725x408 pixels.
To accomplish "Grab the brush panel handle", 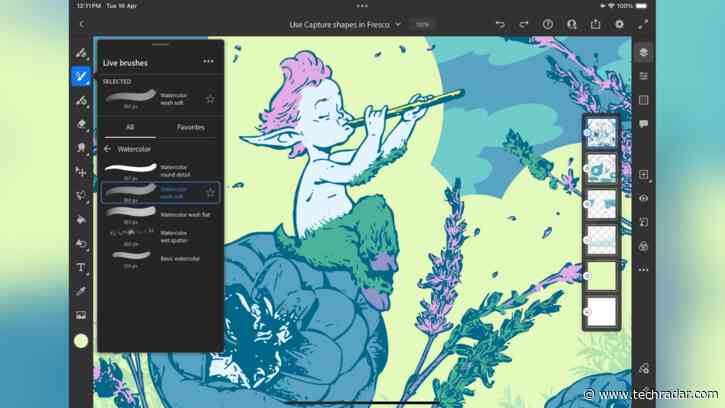I will (x=160, y=44).
